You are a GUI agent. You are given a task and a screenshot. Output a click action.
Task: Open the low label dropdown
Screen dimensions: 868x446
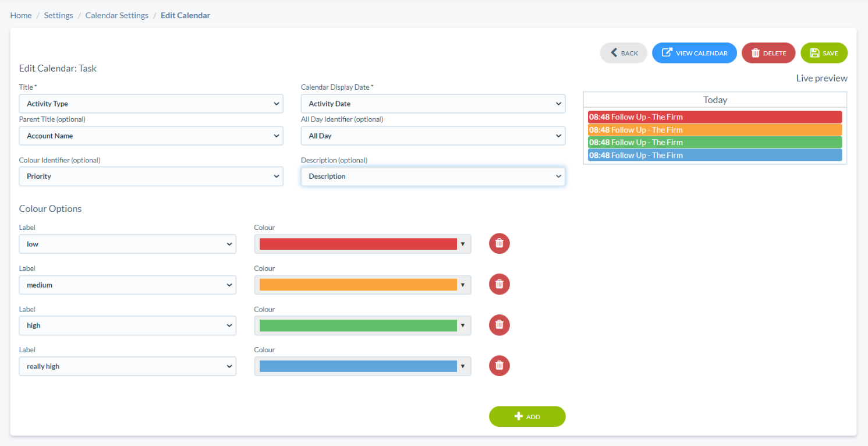coord(127,244)
